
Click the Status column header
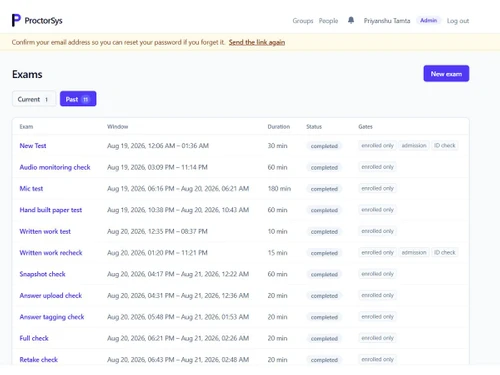(x=314, y=127)
